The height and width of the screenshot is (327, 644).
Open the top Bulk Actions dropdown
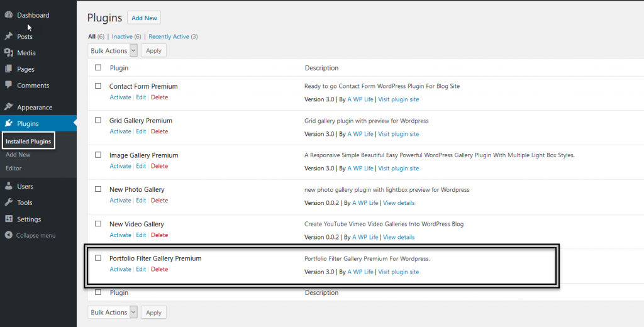(113, 51)
